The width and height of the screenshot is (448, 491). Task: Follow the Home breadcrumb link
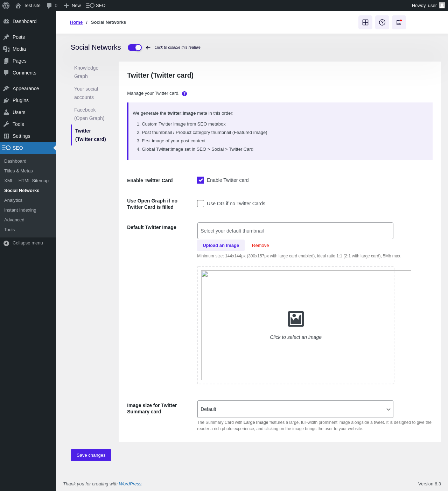[76, 22]
